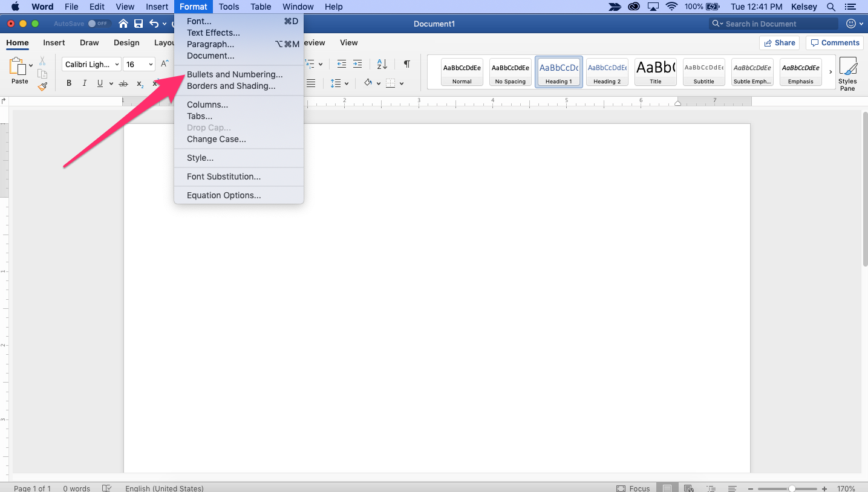Click the feedback smiley face icon
The height and width of the screenshot is (492, 868).
click(851, 24)
